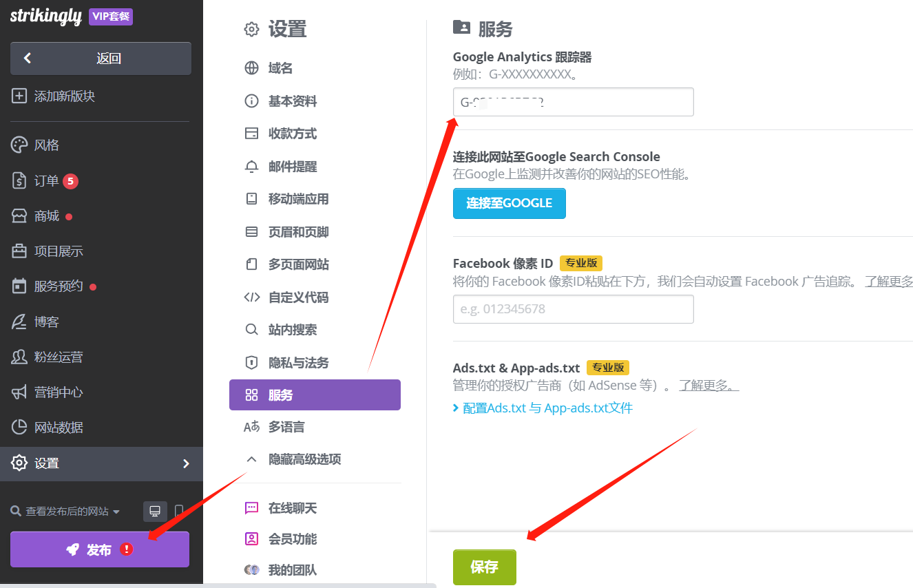Expand 配置Ads.txt 与 App-ads.txt文件

click(543, 408)
